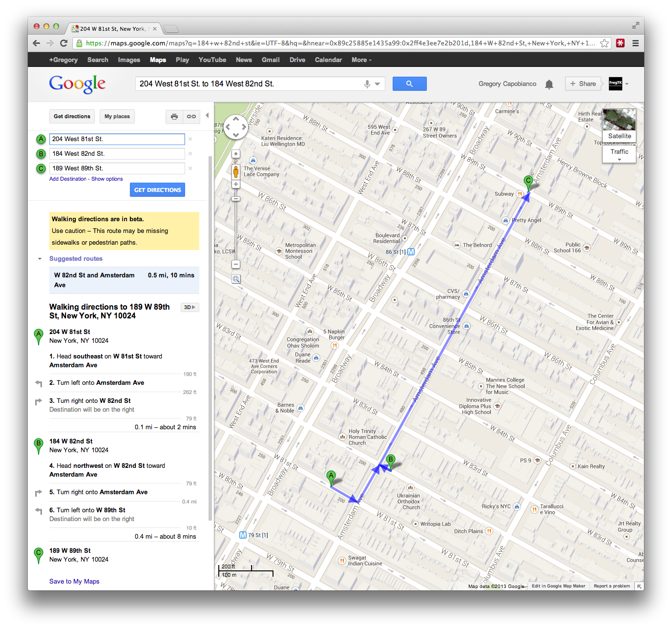This screenshot has height=629, width=672.
Task: Click the Get directions tab button
Action: [x=72, y=116]
